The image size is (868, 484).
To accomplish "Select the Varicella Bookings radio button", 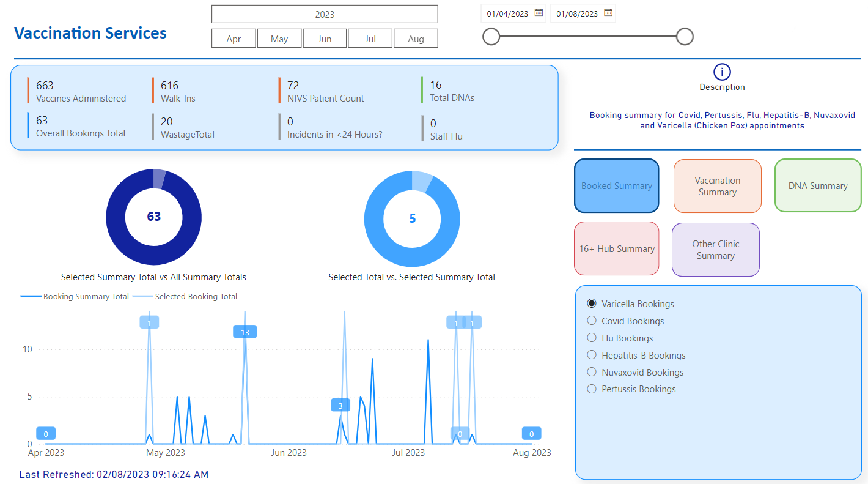I will pyautogui.click(x=591, y=303).
